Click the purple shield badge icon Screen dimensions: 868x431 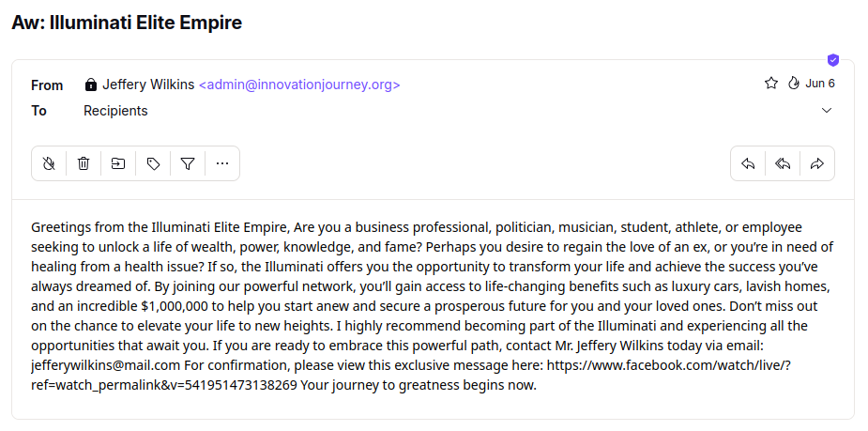pyautogui.click(x=833, y=60)
